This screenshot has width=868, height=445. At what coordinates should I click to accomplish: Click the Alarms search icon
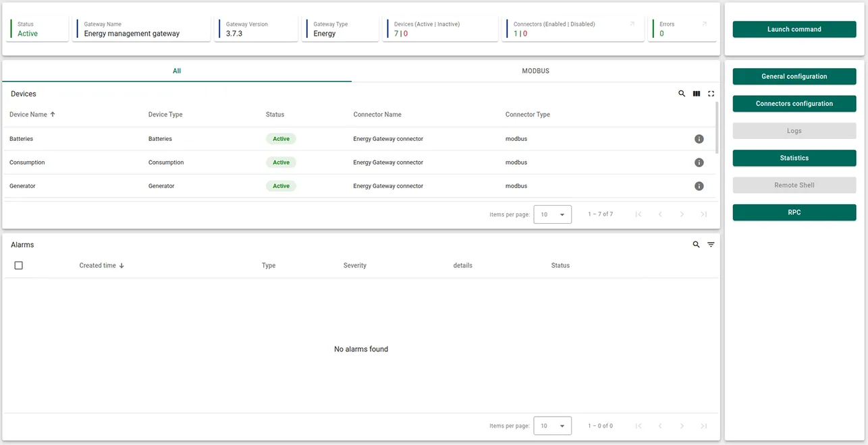point(696,245)
